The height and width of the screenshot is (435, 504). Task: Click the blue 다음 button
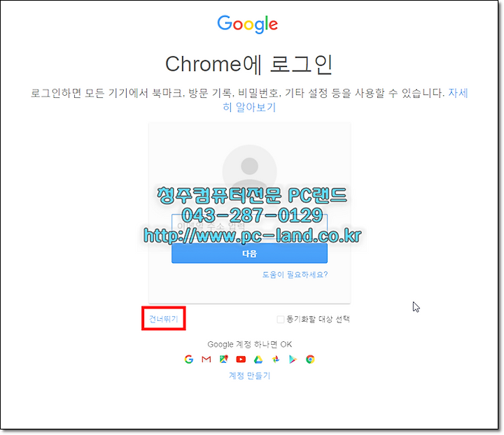[249, 254]
